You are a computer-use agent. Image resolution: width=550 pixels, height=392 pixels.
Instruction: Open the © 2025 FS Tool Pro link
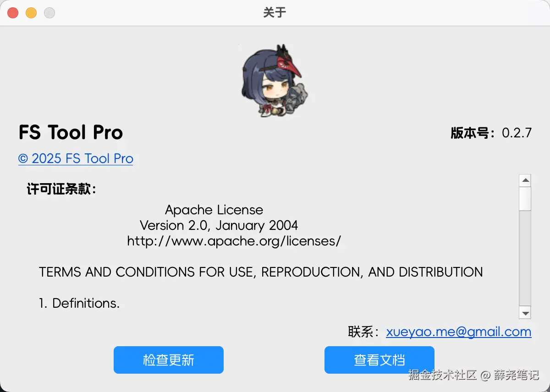pyautogui.click(x=76, y=158)
